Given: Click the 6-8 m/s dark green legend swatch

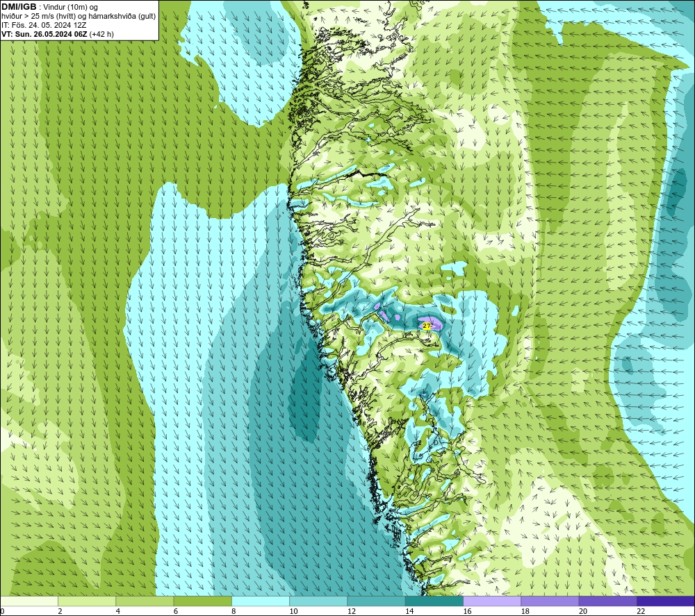Looking at the screenshot, I should tap(202, 601).
